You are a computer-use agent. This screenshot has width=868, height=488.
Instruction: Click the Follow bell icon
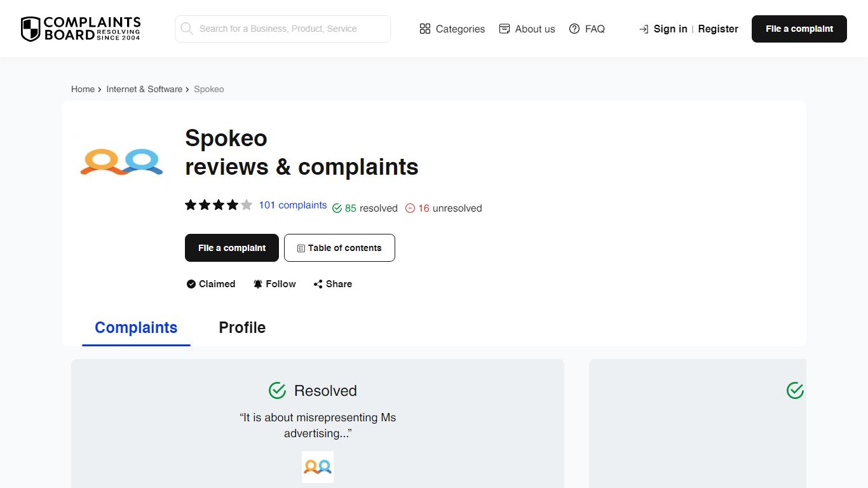pyautogui.click(x=258, y=284)
